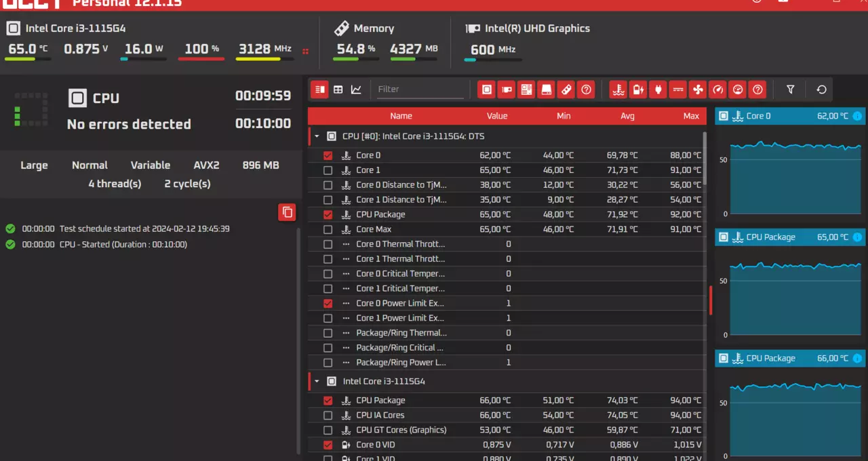868x461 pixels.
Task: Click the Memory 54.8 % usage reading
Action: [356, 49]
